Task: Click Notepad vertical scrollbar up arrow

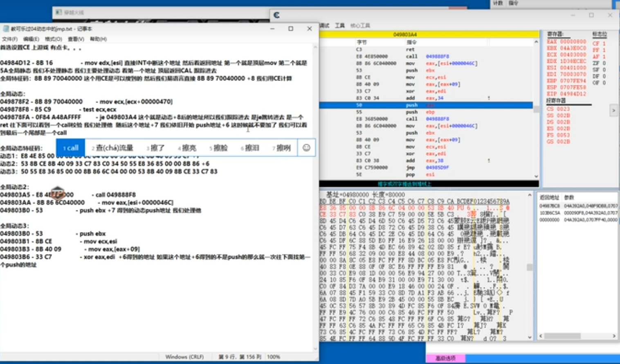Action: click(x=315, y=47)
